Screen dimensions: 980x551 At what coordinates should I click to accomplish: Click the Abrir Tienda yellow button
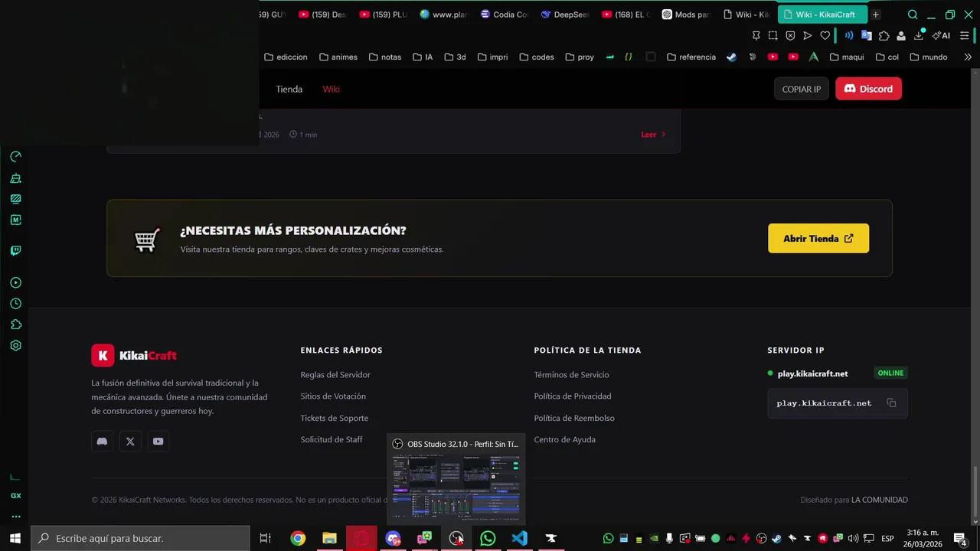click(x=818, y=238)
